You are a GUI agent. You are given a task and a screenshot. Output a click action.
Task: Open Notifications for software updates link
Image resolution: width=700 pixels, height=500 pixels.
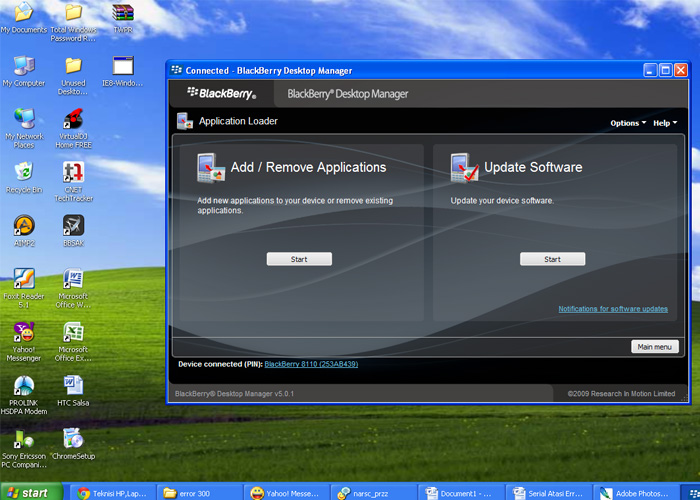click(x=612, y=309)
